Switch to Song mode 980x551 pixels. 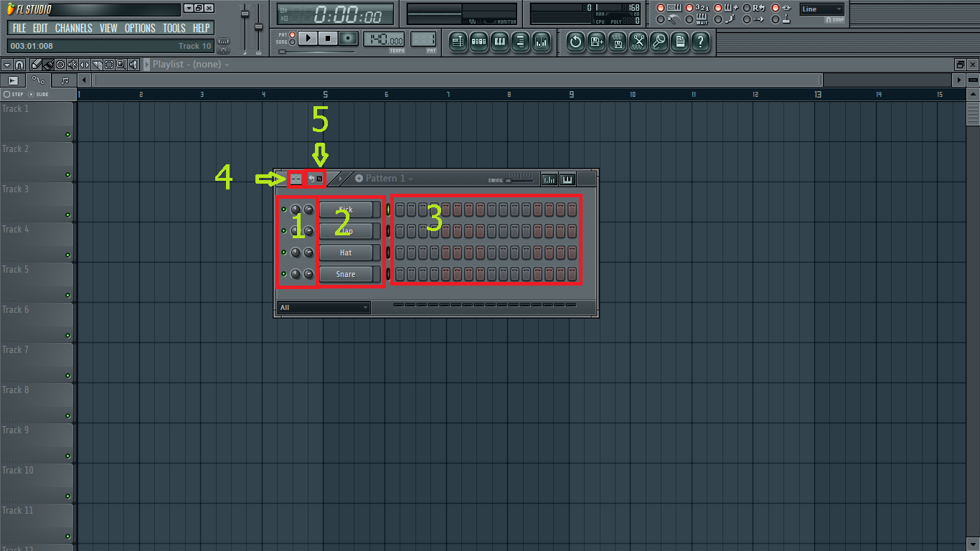[x=293, y=42]
